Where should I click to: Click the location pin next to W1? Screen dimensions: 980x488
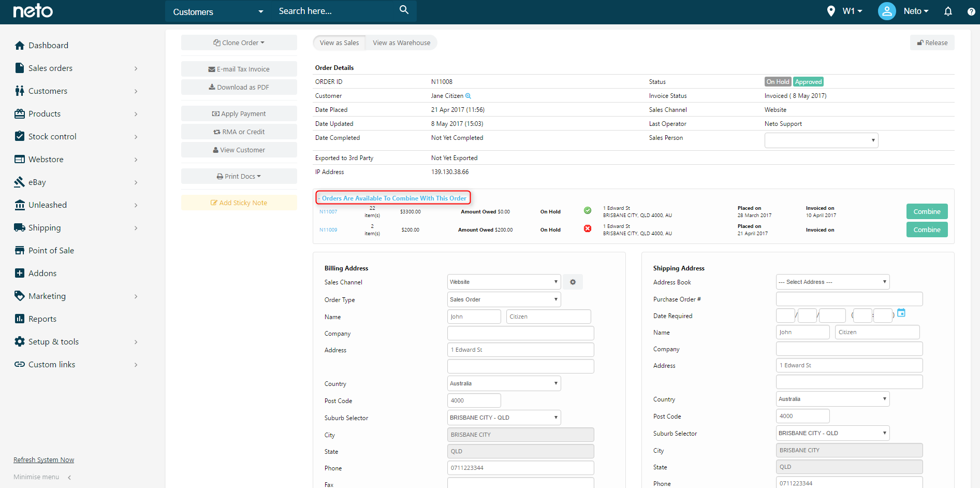[x=832, y=10]
